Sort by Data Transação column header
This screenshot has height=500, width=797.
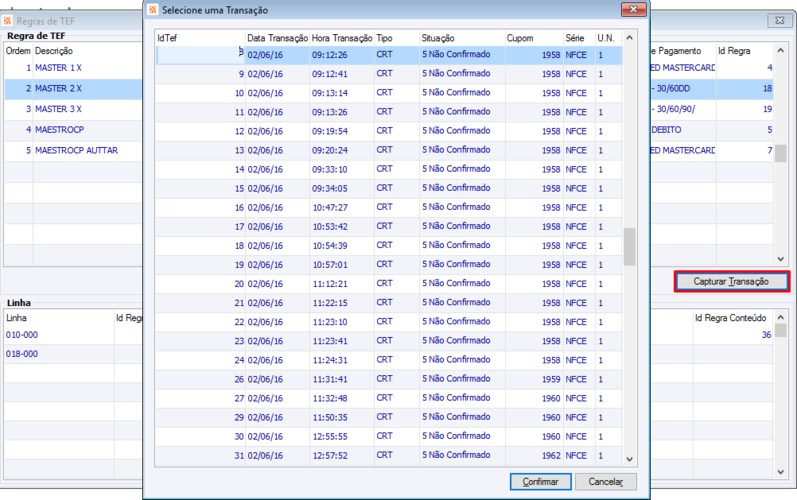(x=278, y=38)
